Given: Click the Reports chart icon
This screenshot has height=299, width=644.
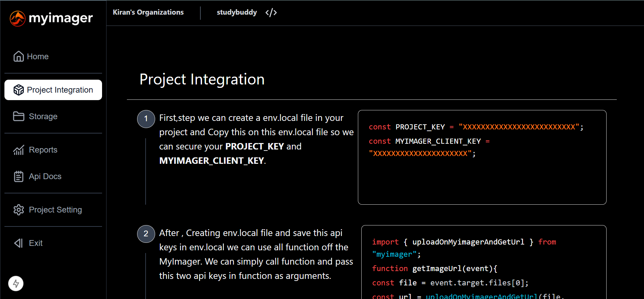Looking at the screenshot, I should pos(18,150).
